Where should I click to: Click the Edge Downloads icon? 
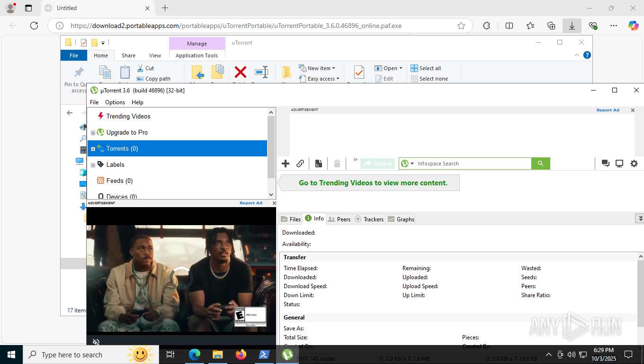(x=572, y=26)
